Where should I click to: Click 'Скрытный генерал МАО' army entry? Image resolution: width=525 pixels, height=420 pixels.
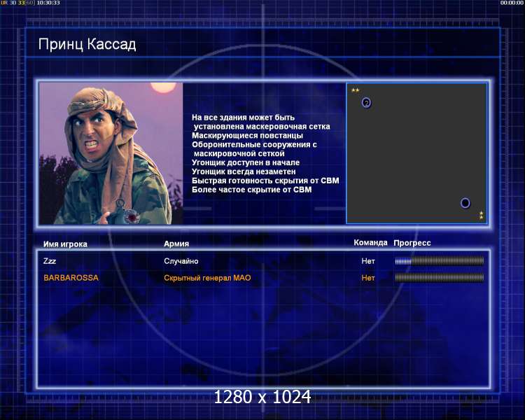207,278
